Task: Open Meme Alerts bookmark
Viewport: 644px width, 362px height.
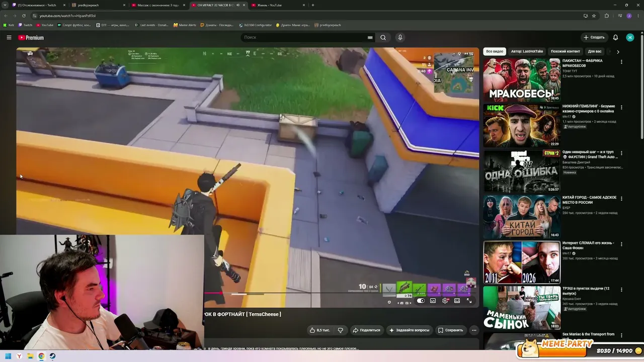Action: coord(185,25)
